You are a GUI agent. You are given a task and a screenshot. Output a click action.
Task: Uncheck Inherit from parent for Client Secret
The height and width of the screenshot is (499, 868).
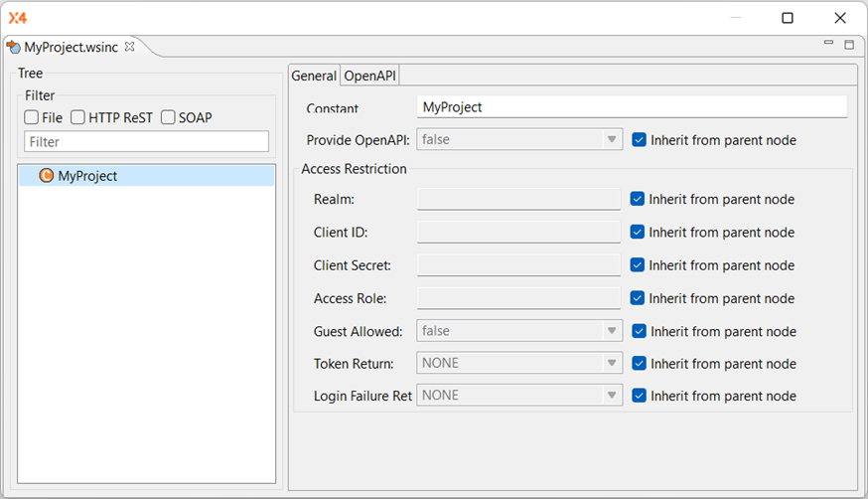pyautogui.click(x=638, y=265)
